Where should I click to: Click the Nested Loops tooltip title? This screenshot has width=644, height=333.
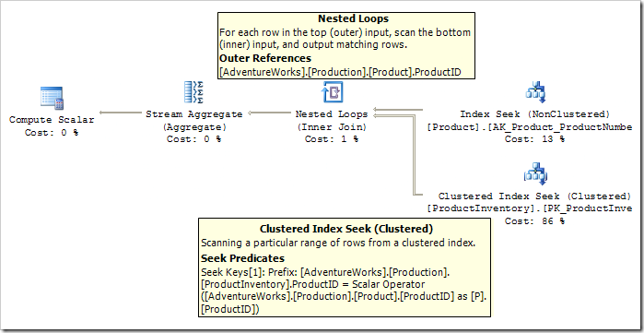pos(353,18)
